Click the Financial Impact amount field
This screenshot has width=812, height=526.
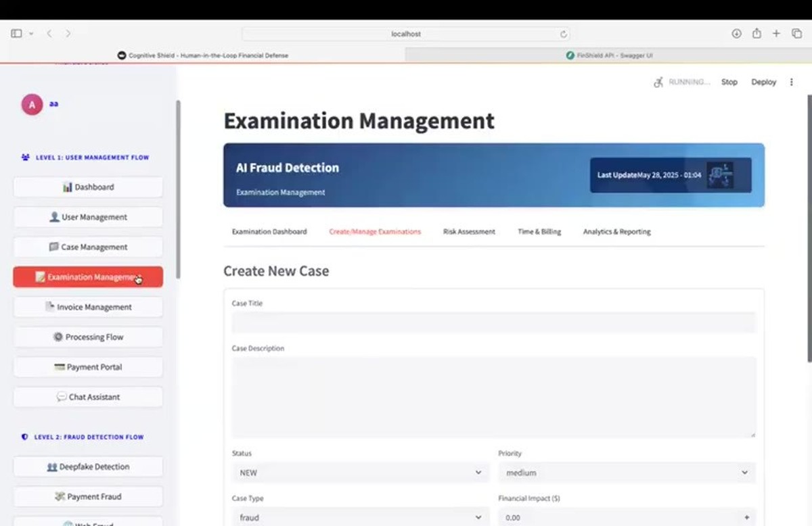pyautogui.click(x=617, y=517)
